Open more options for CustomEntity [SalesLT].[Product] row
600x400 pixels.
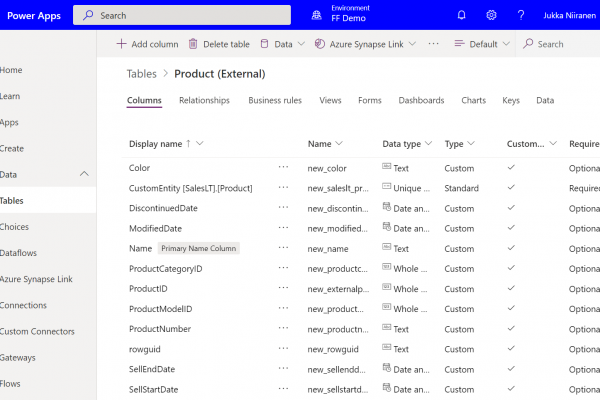284,188
